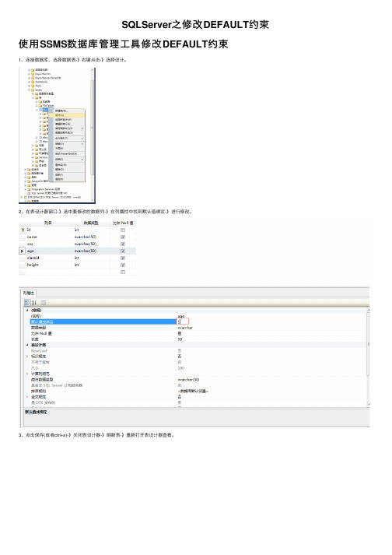Click int data type cell in classid row
This screenshot has width=392, height=555.
coord(91,258)
